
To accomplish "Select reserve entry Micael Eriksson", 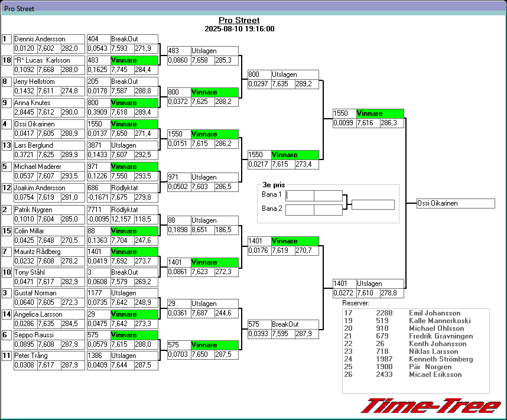I will tap(435, 375).
